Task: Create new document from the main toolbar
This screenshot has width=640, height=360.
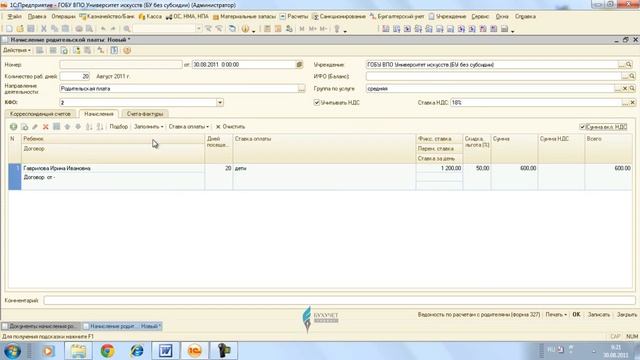Action: [9, 29]
